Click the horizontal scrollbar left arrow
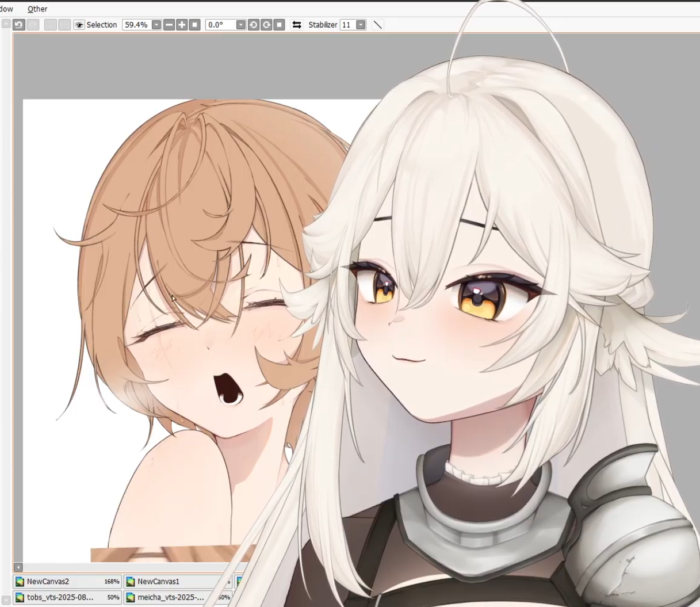Image resolution: width=700 pixels, height=607 pixels. point(18,567)
